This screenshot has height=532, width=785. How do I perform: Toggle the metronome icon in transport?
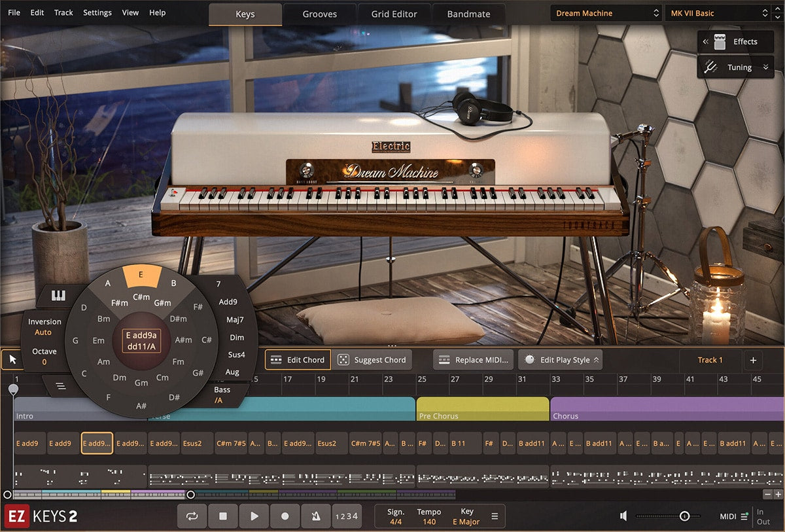[x=316, y=516]
